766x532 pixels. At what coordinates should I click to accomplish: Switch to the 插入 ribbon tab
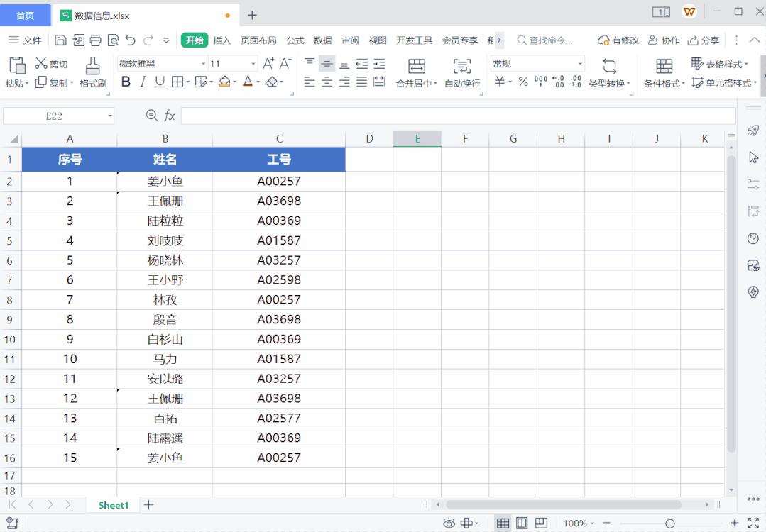pos(222,40)
